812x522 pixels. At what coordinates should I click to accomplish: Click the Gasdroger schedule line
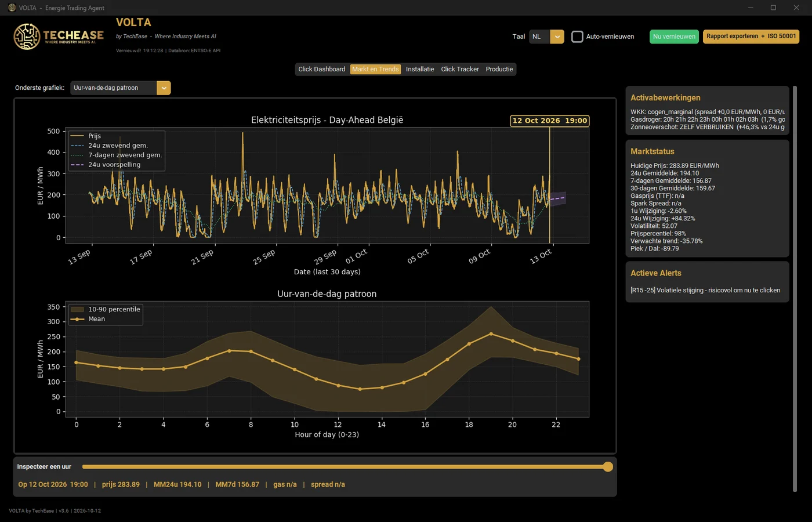(708, 119)
